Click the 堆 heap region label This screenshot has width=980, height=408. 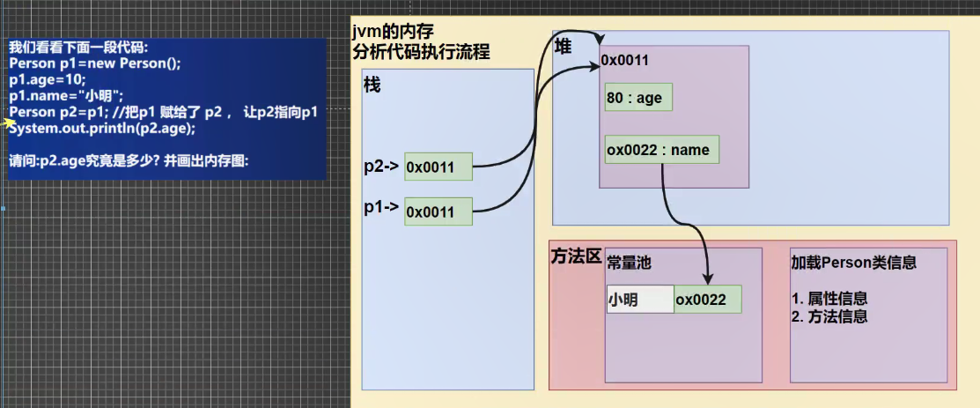coord(564,46)
